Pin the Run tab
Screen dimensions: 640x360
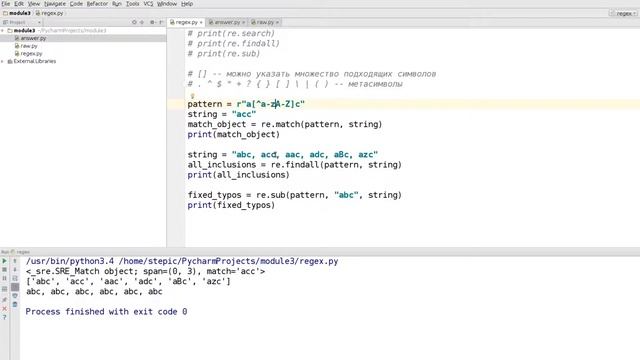click(4, 300)
